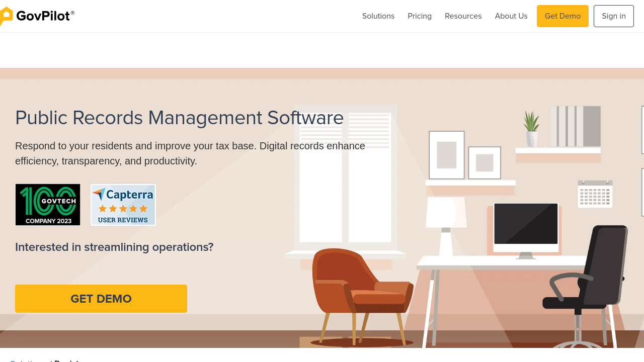Click the larger picture frame on shelf
This screenshot has height=362, width=644.
pos(446,155)
